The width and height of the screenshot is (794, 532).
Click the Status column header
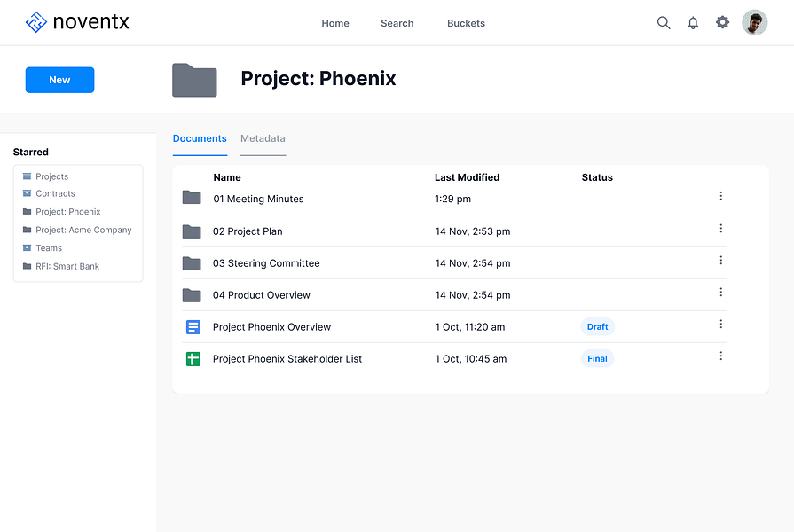[x=597, y=177]
